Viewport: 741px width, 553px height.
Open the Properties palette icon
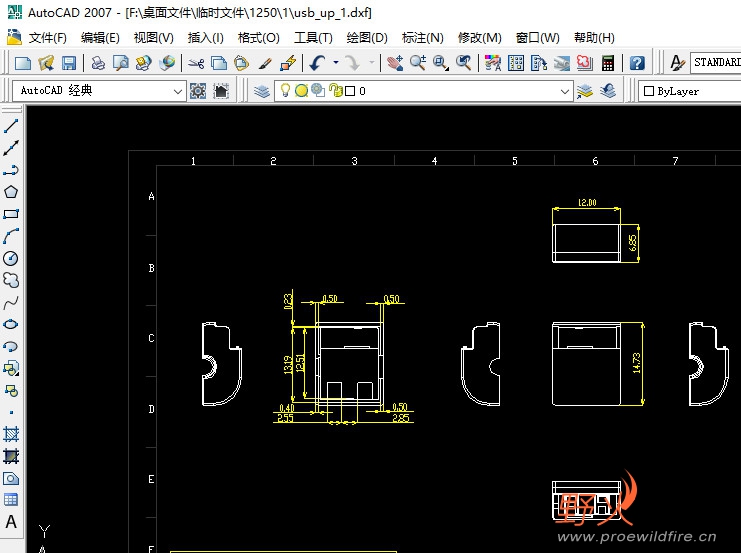point(493,62)
